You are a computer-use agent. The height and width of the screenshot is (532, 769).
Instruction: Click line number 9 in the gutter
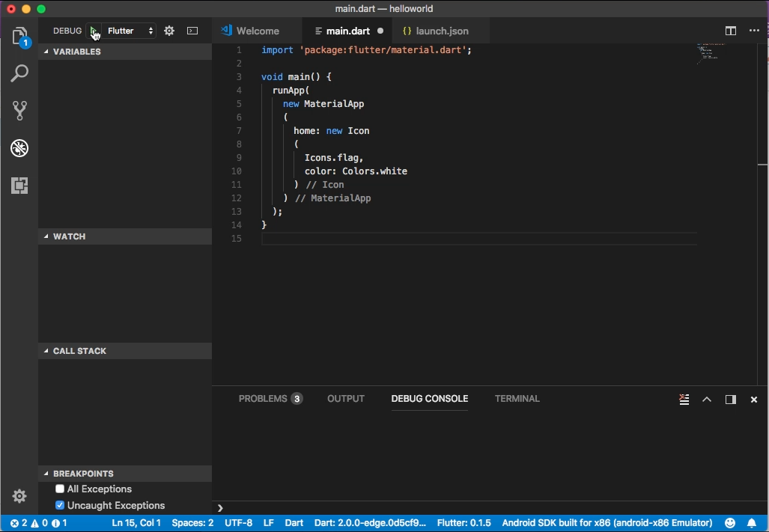239,158
